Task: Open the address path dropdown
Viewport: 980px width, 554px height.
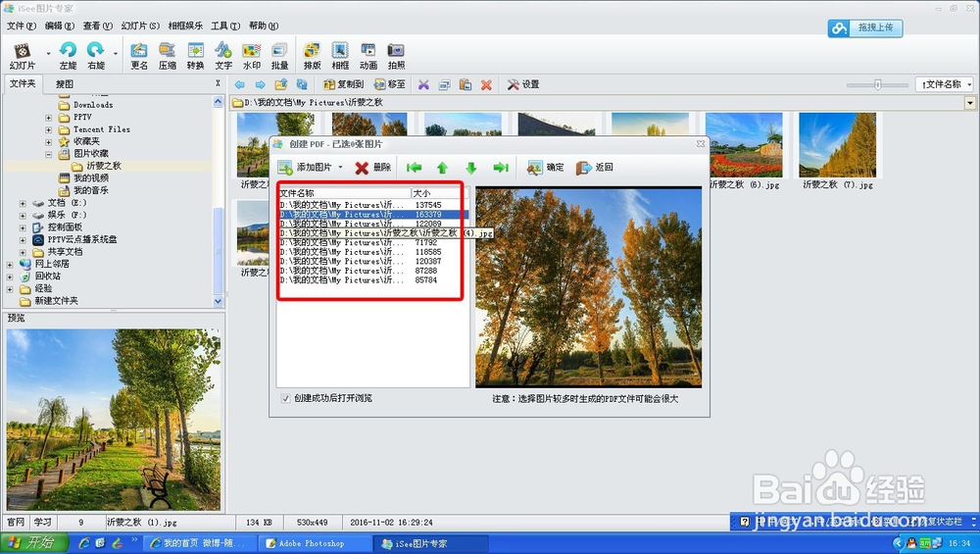Action: tap(970, 103)
